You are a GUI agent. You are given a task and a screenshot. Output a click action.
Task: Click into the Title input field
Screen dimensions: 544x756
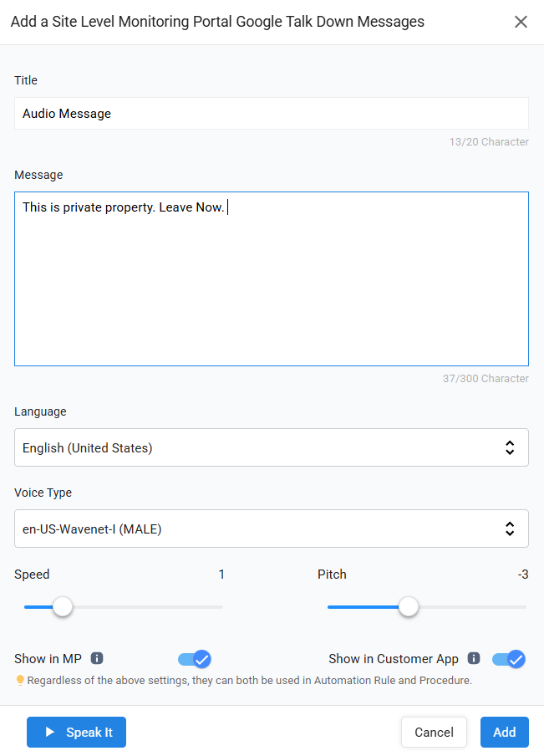pos(271,114)
